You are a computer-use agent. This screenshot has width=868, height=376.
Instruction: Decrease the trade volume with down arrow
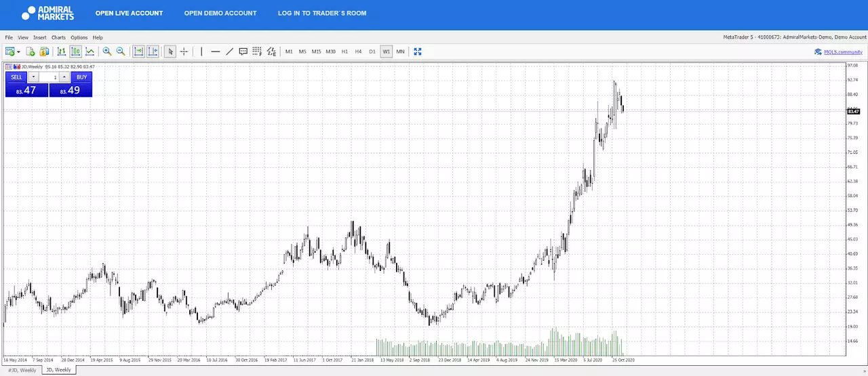33,77
